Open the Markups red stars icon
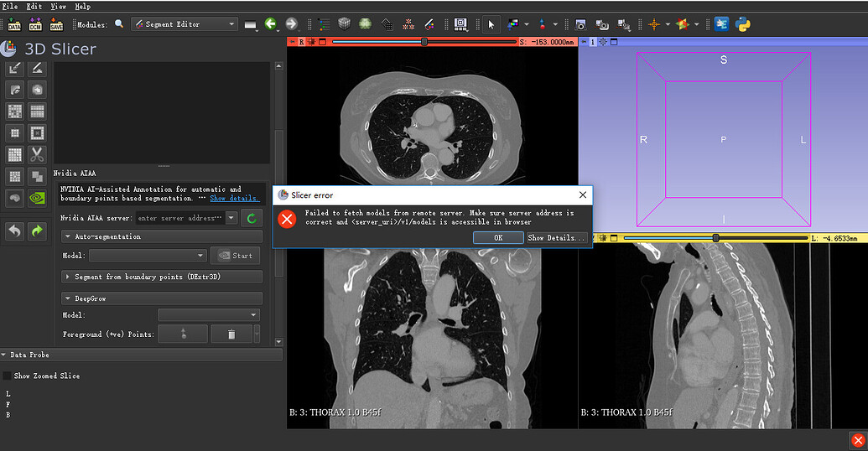868x451 pixels. [x=408, y=23]
